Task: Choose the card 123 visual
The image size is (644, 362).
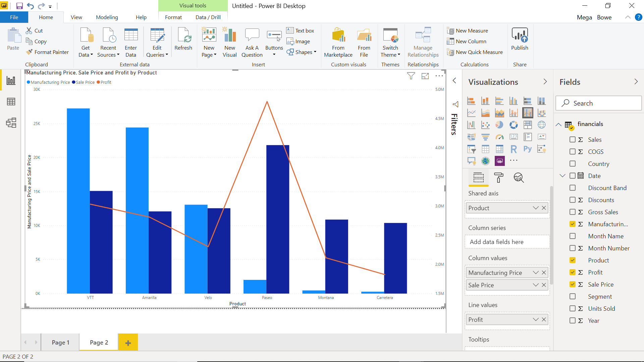Action: [x=514, y=137]
